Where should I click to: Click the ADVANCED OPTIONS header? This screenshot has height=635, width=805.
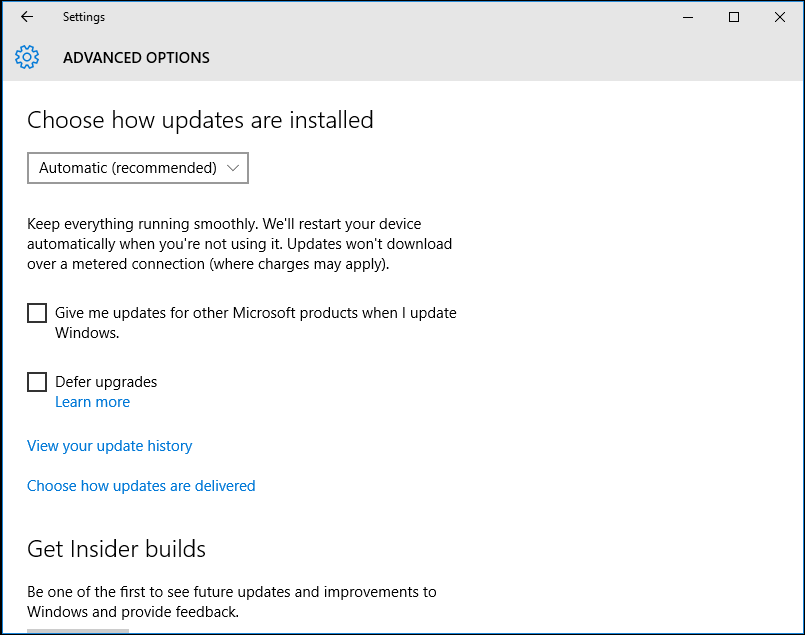(136, 57)
